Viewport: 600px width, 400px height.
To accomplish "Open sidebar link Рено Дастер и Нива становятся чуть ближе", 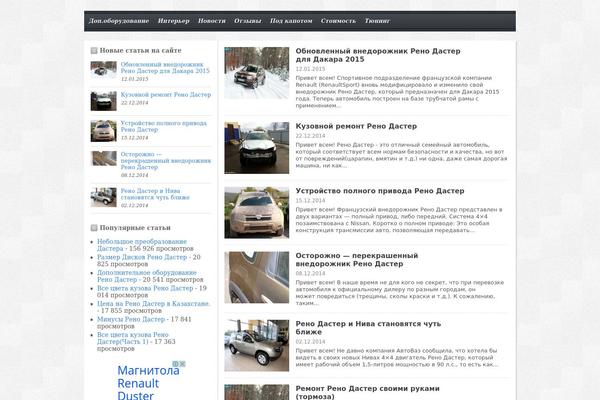I will coord(155,194).
